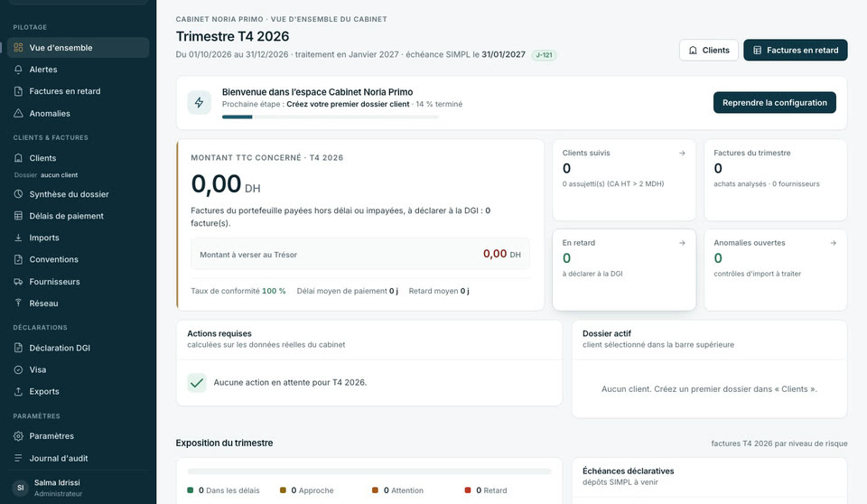Navigate to Fournisseurs in sidebar
The width and height of the screenshot is (867, 504).
(79, 282)
